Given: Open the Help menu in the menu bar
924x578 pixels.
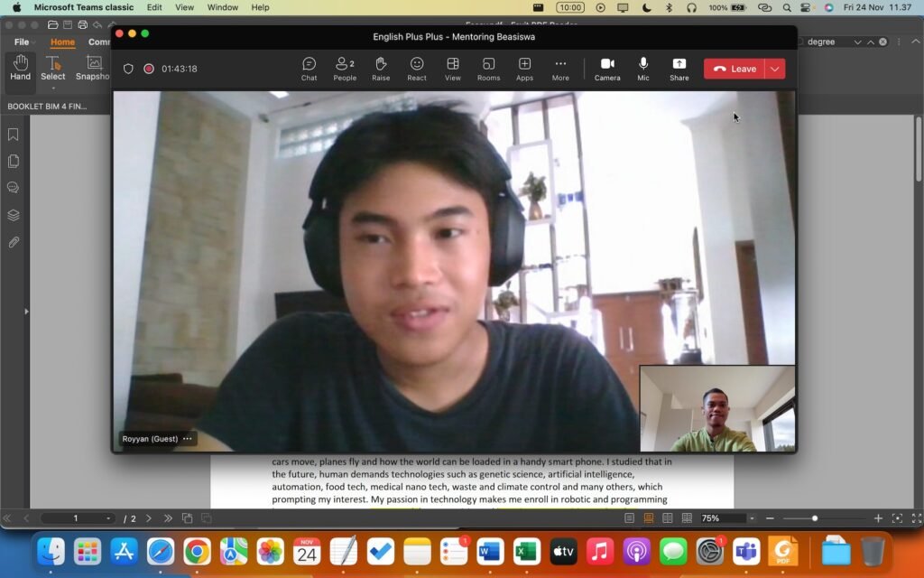Looking at the screenshot, I should [x=259, y=6].
